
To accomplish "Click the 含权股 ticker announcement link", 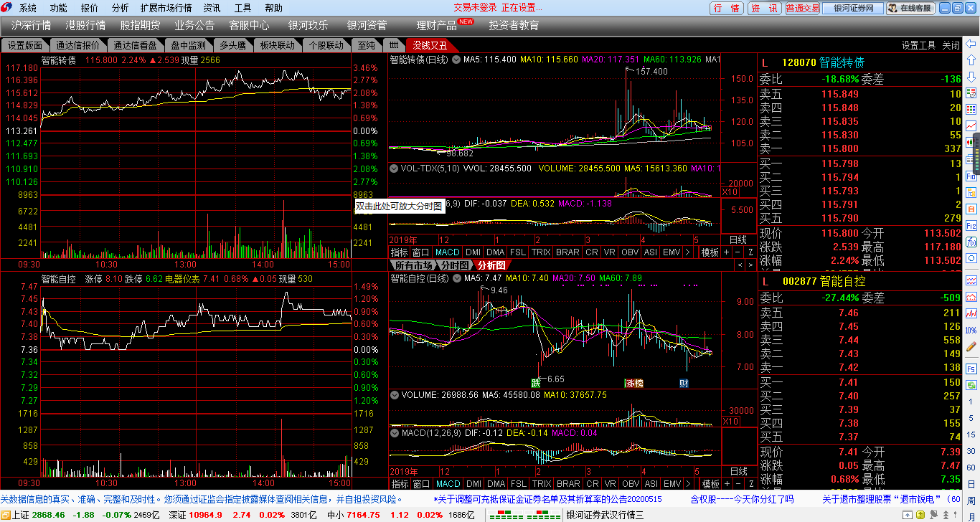I will point(742,499).
